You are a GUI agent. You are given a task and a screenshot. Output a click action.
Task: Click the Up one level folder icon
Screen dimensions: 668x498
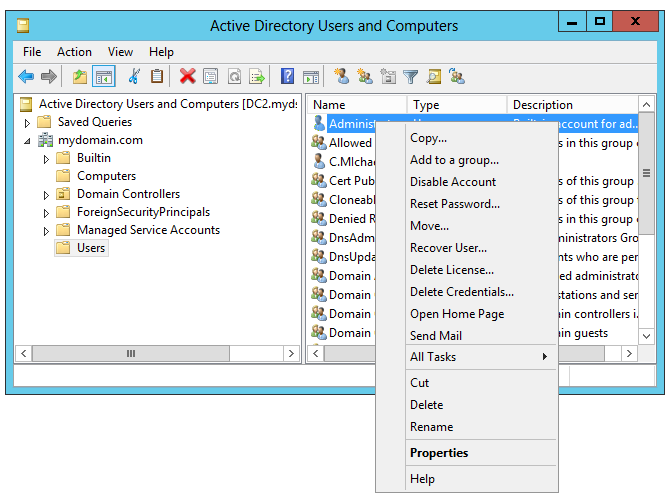(80, 76)
